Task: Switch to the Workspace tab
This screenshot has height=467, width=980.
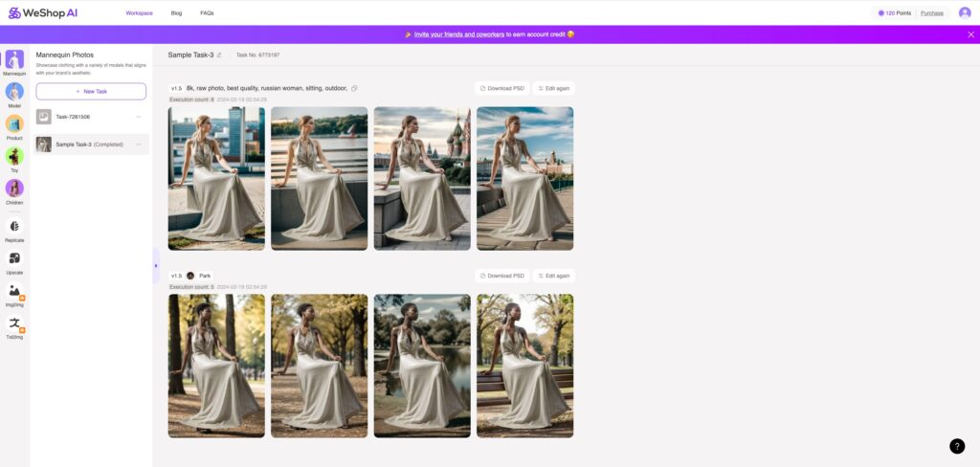Action: 139,13
